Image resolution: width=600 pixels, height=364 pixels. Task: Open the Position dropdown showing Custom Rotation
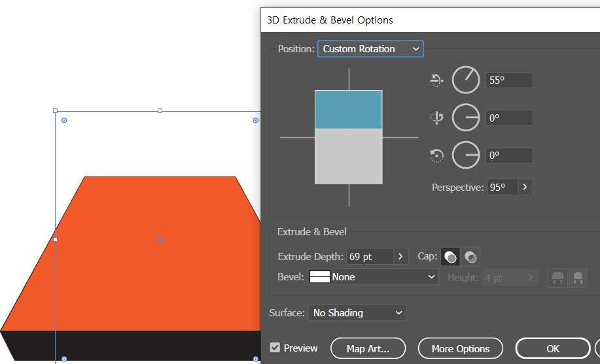point(370,49)
